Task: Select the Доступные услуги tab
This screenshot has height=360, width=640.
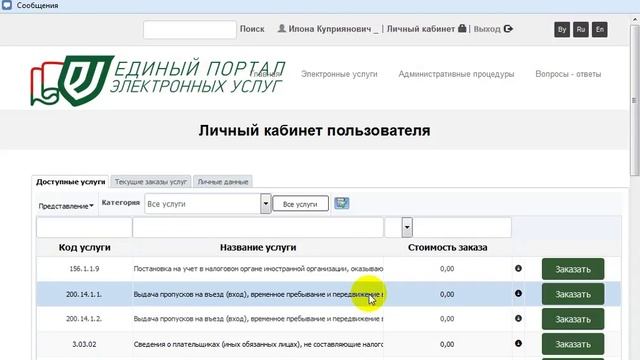Action: point(71,182)
